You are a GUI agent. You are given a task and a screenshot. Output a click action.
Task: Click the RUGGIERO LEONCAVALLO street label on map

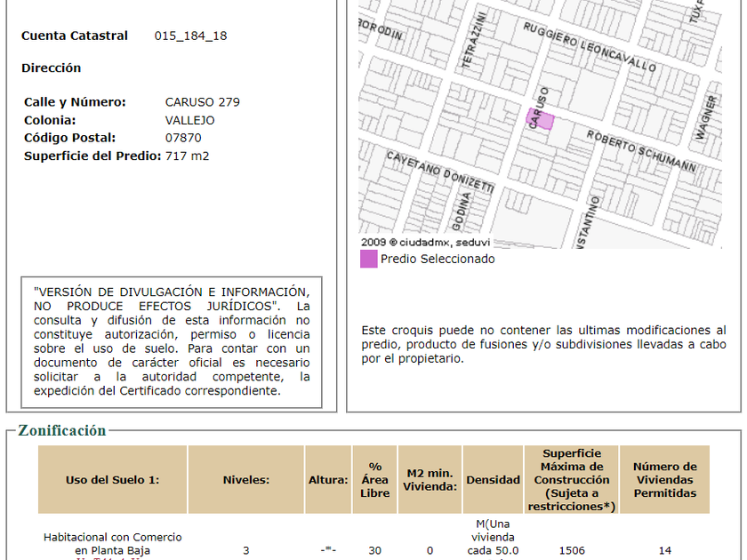590,46
